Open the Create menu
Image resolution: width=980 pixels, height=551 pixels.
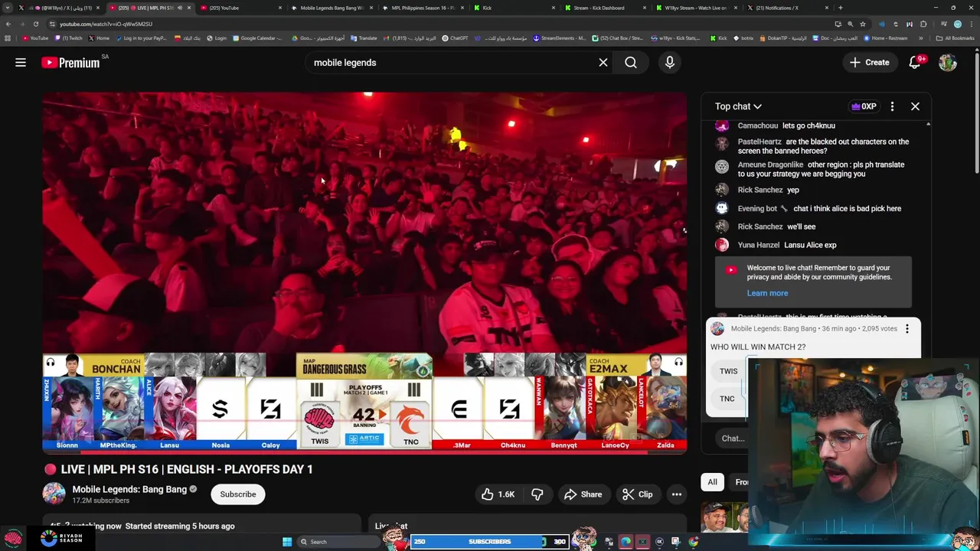tap(870, 63)
